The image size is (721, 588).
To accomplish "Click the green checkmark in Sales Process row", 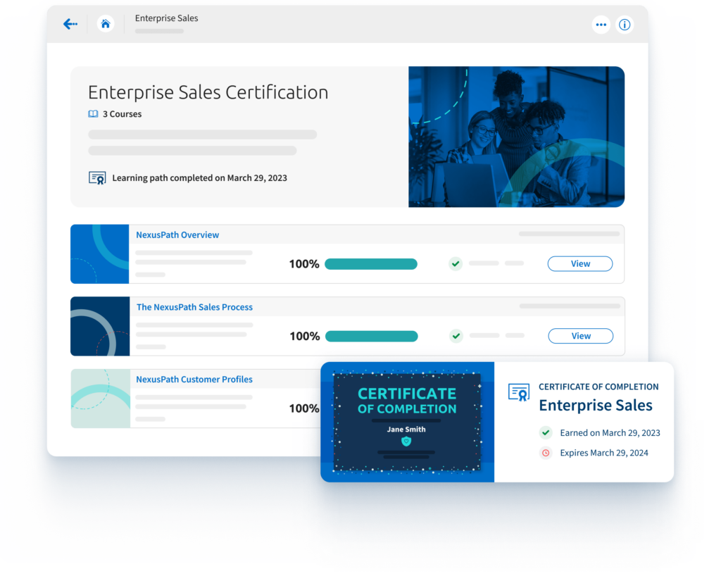I will 456,336.
